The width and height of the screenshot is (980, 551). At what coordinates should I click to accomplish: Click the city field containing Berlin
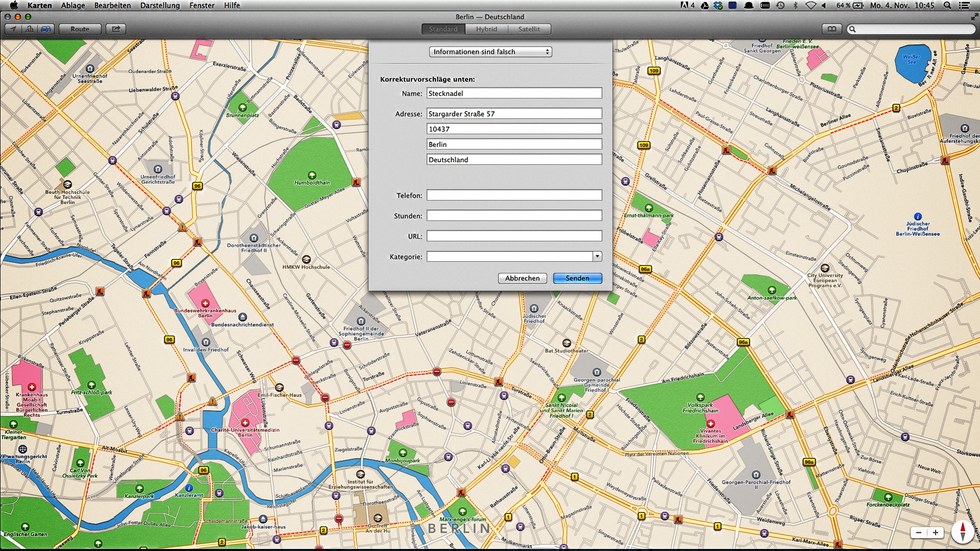click(x=514, y=144)
